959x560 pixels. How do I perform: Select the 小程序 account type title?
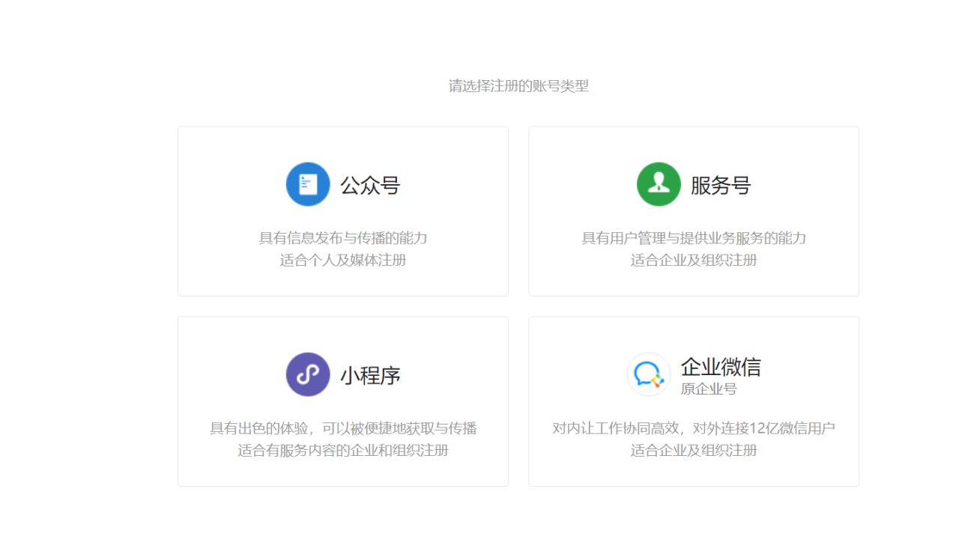click(x=370, y=375)
